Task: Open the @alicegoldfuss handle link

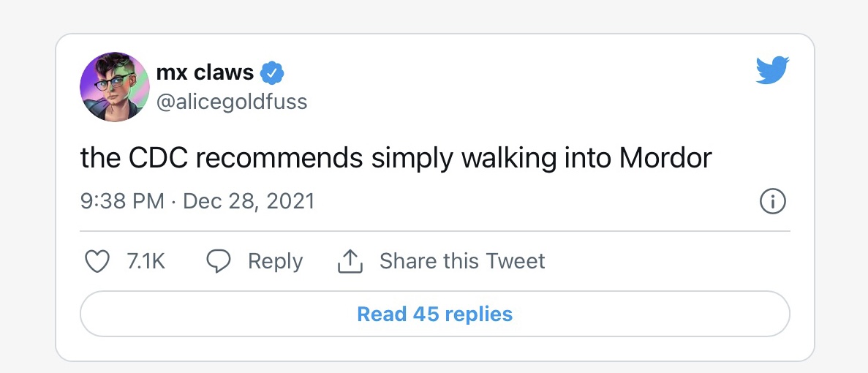Action: point(232,101)
